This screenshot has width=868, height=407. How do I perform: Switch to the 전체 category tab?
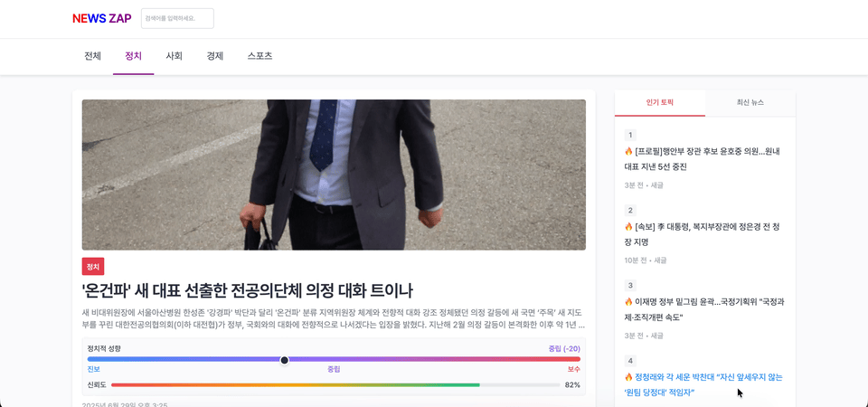(92, 56)
